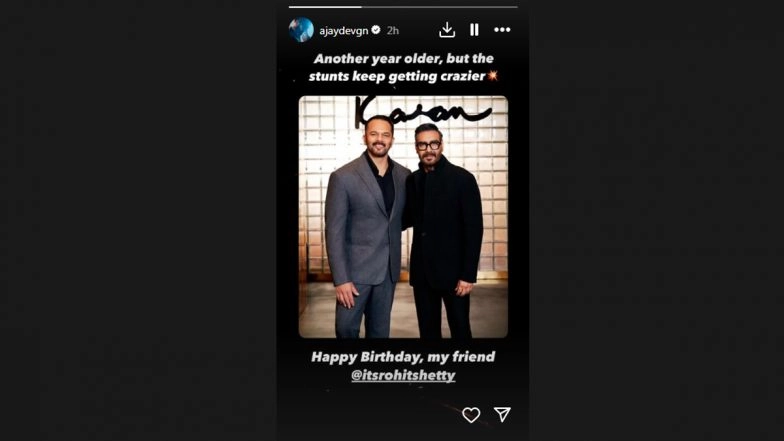This screenshot has width=784, height=441.
Task: Tap the @itsrohitshetty mention
Action: 403,375
